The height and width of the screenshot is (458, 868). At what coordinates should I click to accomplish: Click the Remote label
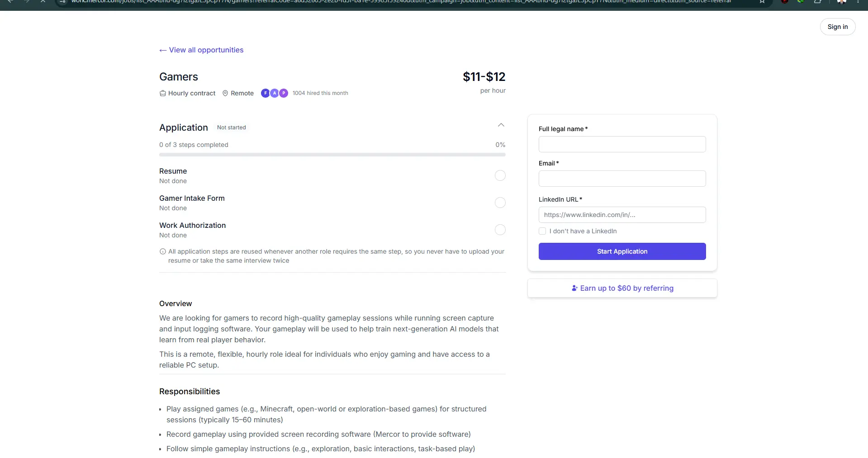[242, 93]
